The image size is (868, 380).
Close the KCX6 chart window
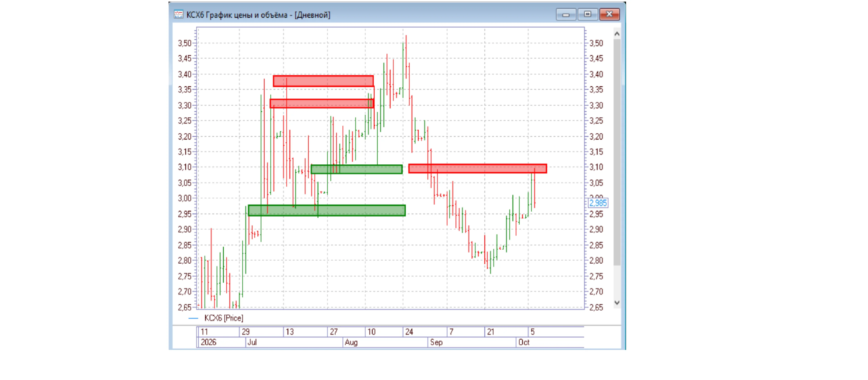click(x=610, y=14)
